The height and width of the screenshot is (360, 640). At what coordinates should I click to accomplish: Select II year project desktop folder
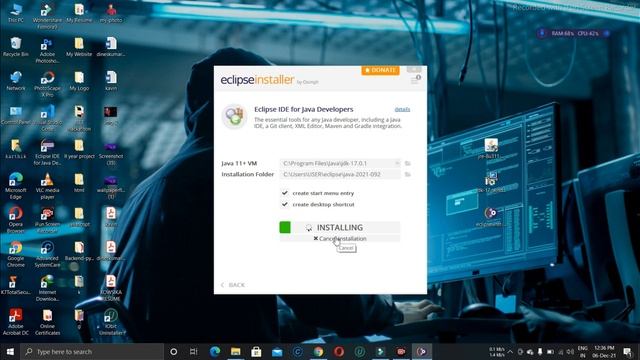tap(79, 149)
